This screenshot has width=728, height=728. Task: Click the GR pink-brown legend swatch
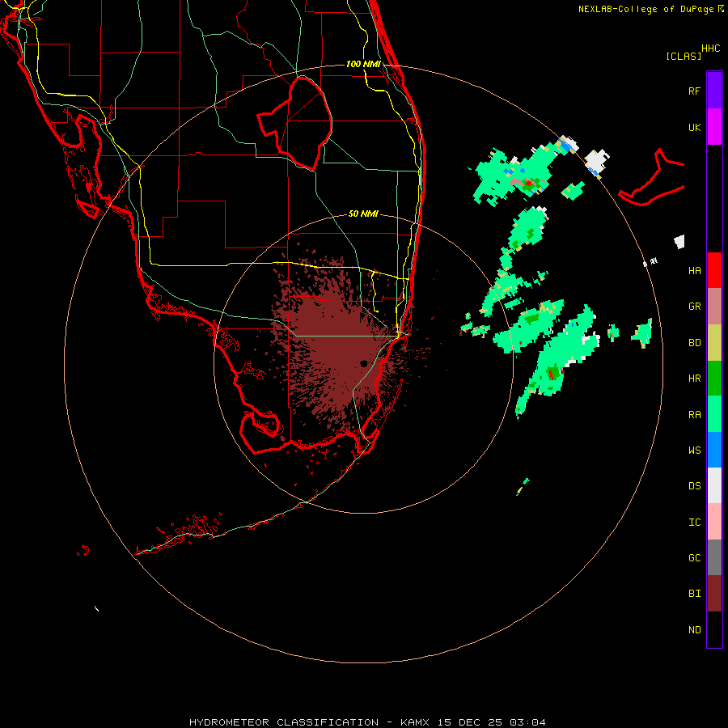pos(714,307)
